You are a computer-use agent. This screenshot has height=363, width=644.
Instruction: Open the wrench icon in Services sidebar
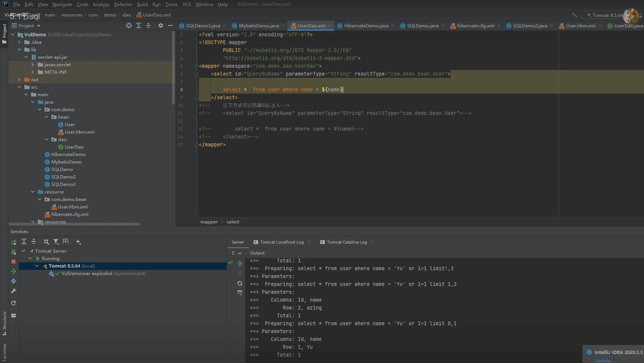click(13, 291)
